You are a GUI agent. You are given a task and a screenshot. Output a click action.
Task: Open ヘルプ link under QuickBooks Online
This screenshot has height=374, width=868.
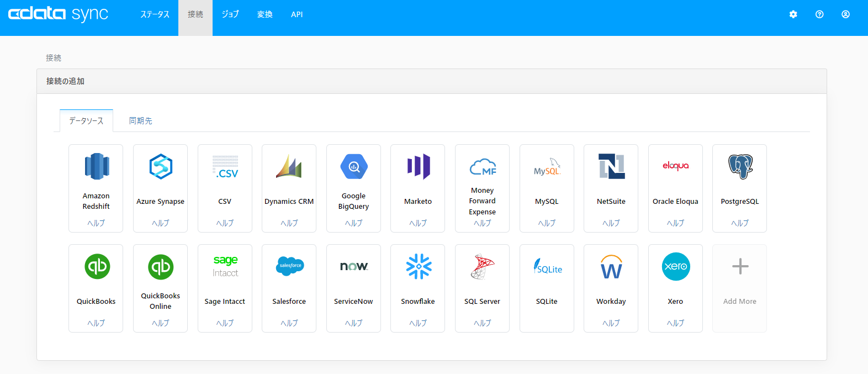coord(161,323)
